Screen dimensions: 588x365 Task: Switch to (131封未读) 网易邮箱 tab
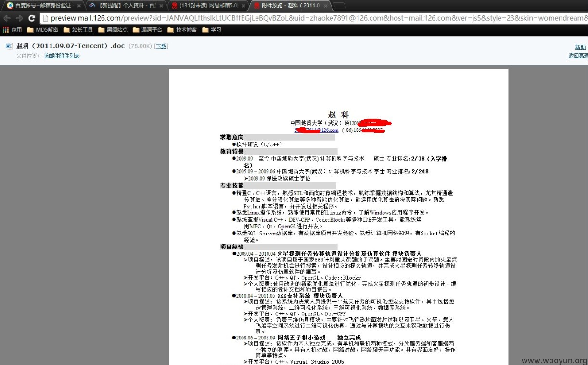[208, 6]
